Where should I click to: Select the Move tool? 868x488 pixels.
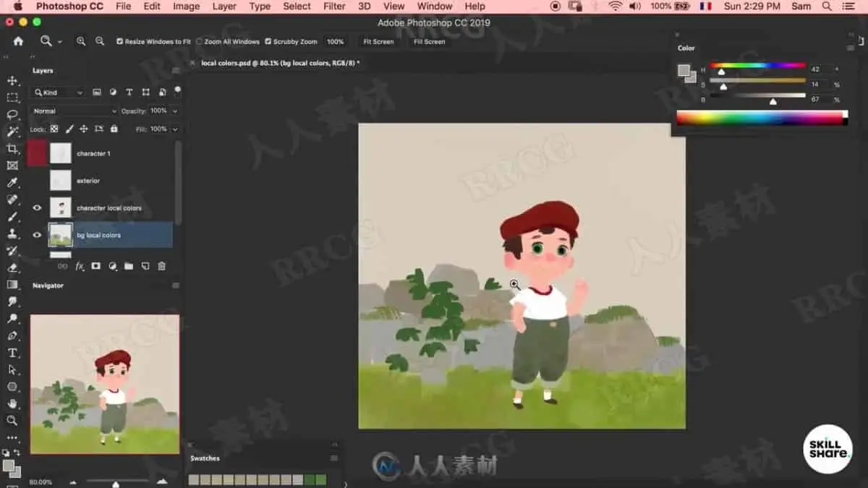[12, 80]
